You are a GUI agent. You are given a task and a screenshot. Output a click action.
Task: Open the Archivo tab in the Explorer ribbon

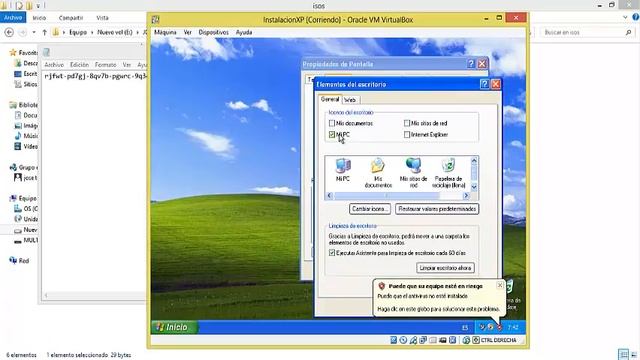click(13, 18)
